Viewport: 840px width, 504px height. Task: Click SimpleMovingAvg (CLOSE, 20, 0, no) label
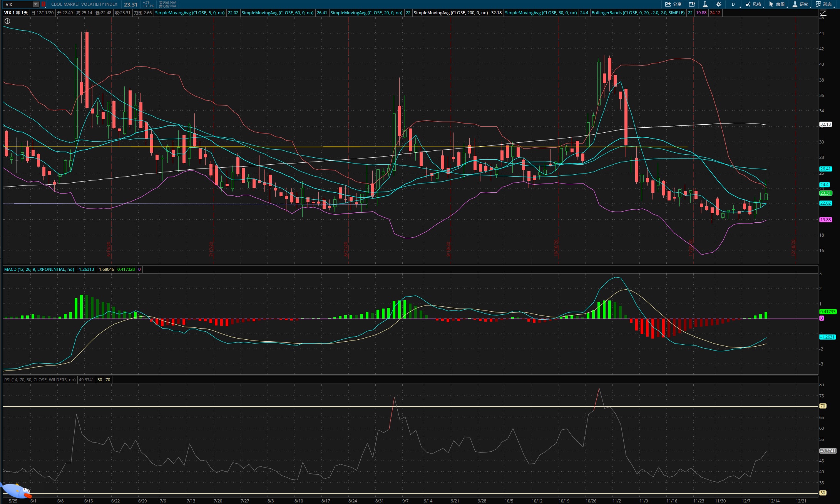click(x=366, y=13)
